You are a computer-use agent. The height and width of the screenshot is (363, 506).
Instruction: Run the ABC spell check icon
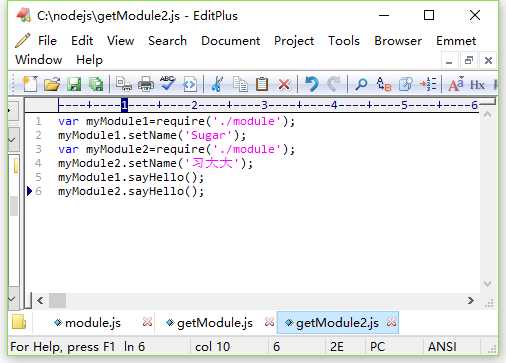(x=167, y=83)
